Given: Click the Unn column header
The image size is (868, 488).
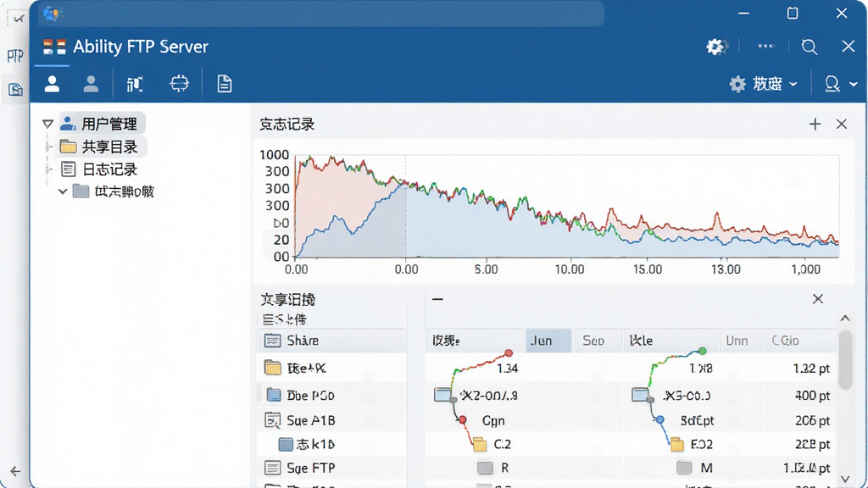Looking at the screenshot, I should pos(739,341).
